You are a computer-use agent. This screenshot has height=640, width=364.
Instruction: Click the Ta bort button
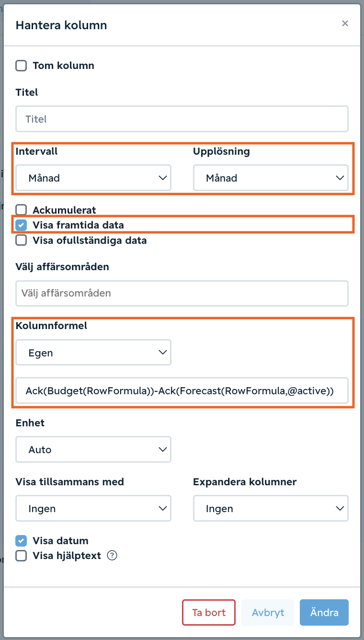209,612
